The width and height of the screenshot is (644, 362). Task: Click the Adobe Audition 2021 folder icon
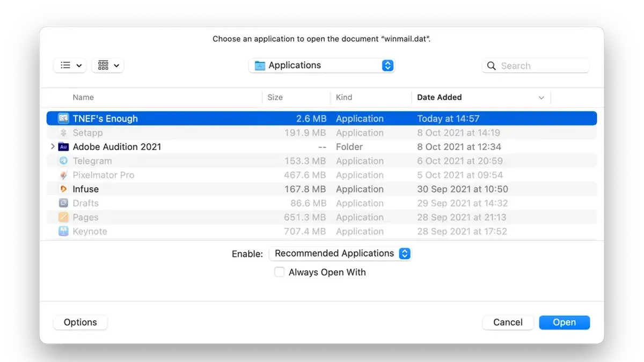(x=63, y=146)
